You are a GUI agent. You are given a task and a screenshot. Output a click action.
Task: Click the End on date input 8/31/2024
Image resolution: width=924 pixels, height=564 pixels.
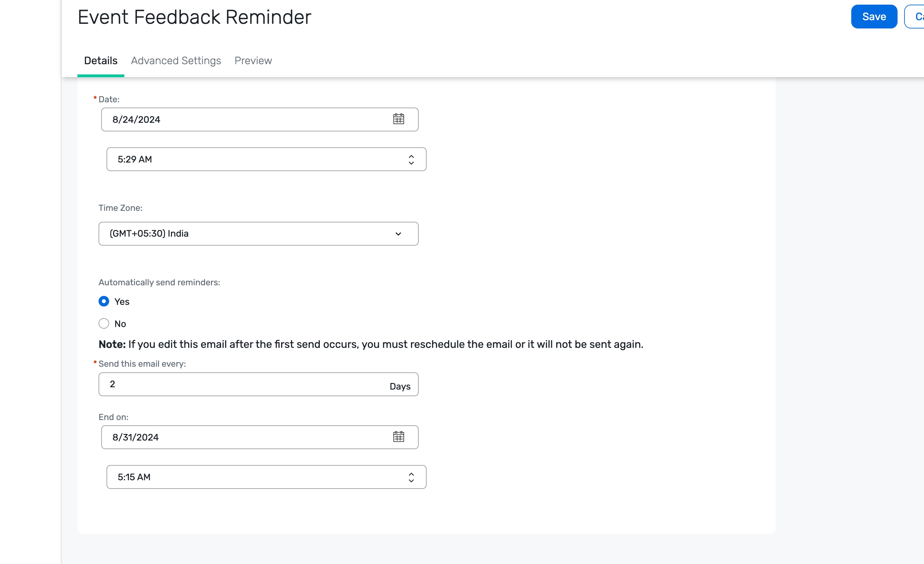tap(260, 437)
